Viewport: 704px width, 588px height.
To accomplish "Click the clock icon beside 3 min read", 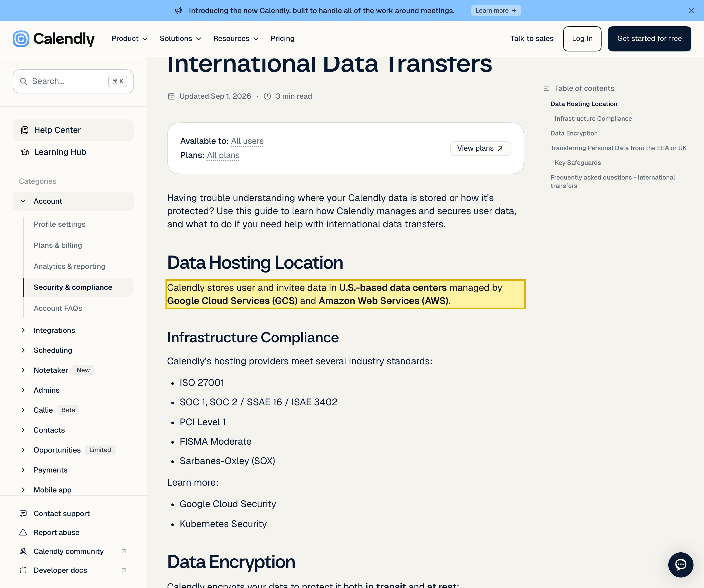I will [267, 96].
